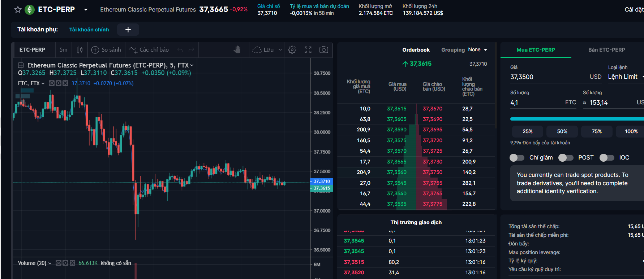
Task: Take a chart snapshot with camera icon
Action: (324, 50)
